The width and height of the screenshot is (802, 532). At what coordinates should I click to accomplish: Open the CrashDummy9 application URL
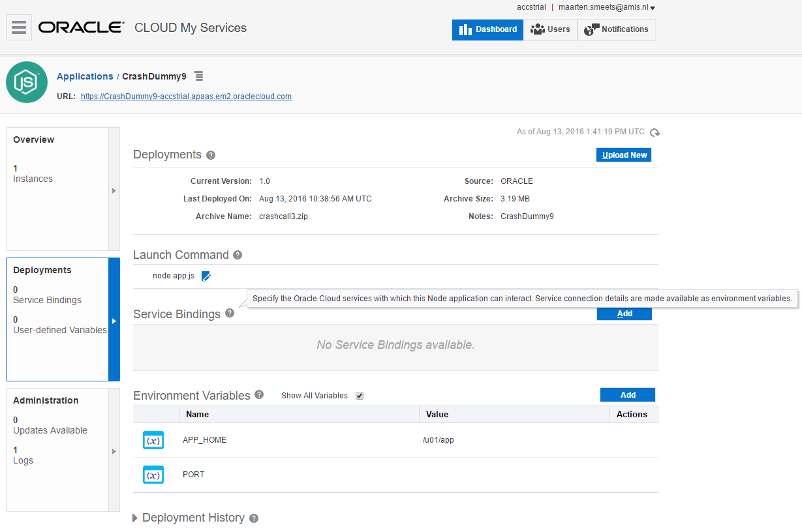tap(186, 96)
